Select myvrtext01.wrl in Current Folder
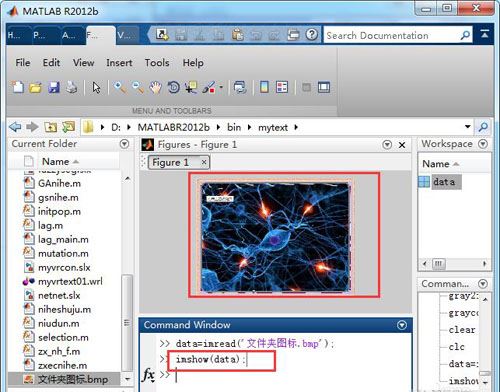This screenshot has height=392, width=500. pos(70,281)
